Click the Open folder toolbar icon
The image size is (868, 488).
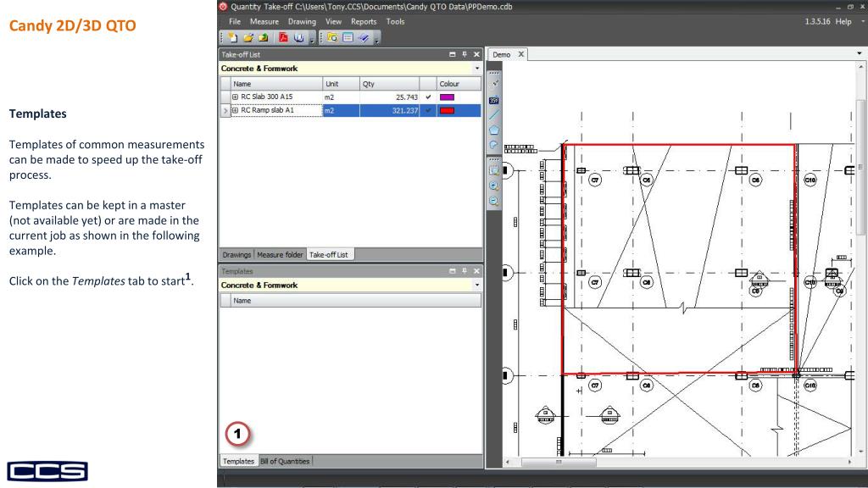coord(248,37)
